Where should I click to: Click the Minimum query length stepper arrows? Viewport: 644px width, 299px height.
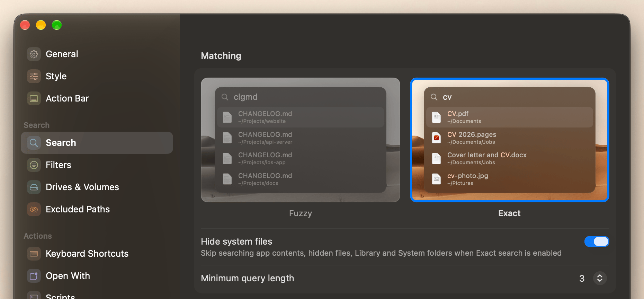click(600, 278)
